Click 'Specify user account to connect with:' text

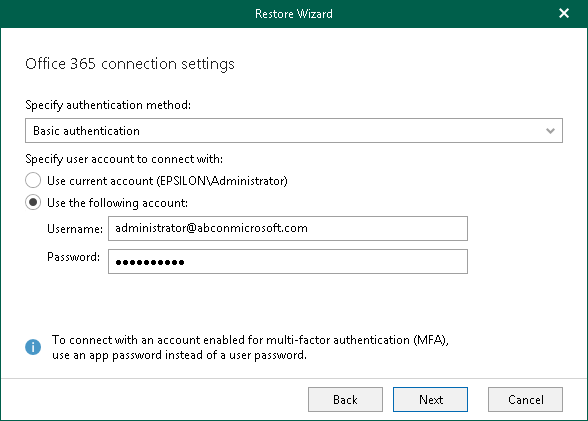point(124,159)
